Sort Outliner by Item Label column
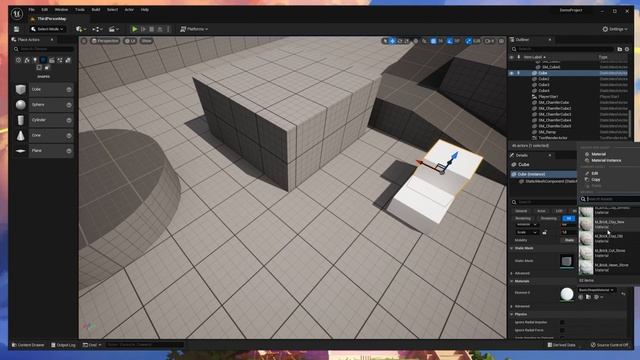This screenshot has height=360, width=640. coord(534,57)
